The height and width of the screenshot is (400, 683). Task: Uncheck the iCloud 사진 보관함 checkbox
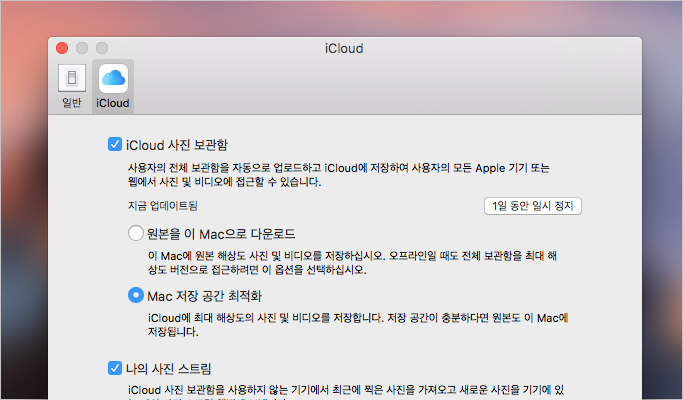coord(115,144)
